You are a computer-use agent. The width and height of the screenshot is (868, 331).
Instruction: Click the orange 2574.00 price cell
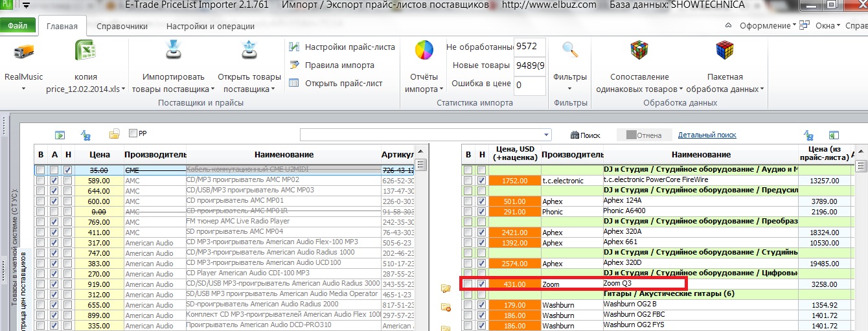(514, 264)
